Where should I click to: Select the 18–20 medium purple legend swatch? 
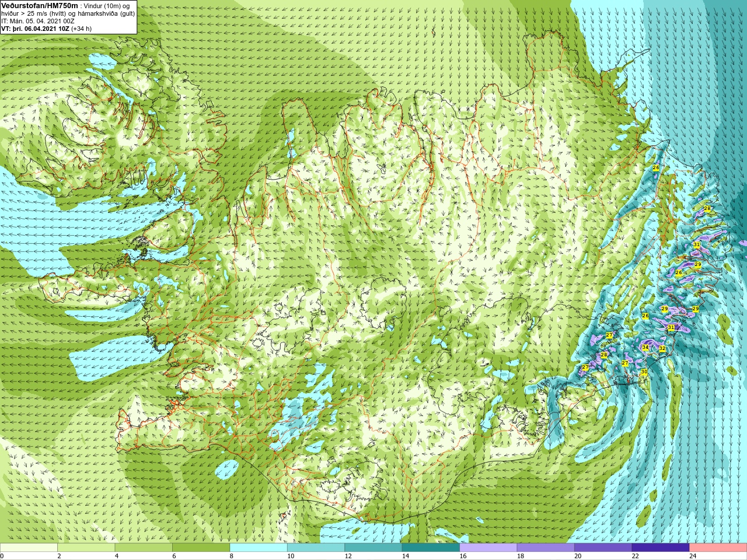[x=546, y=548]
